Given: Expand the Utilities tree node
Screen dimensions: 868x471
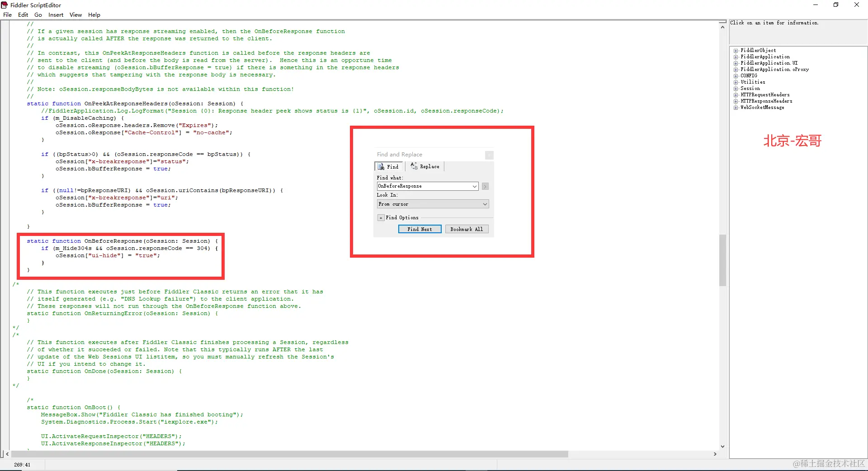Looking at the screenshot, I should pos(736,82).
